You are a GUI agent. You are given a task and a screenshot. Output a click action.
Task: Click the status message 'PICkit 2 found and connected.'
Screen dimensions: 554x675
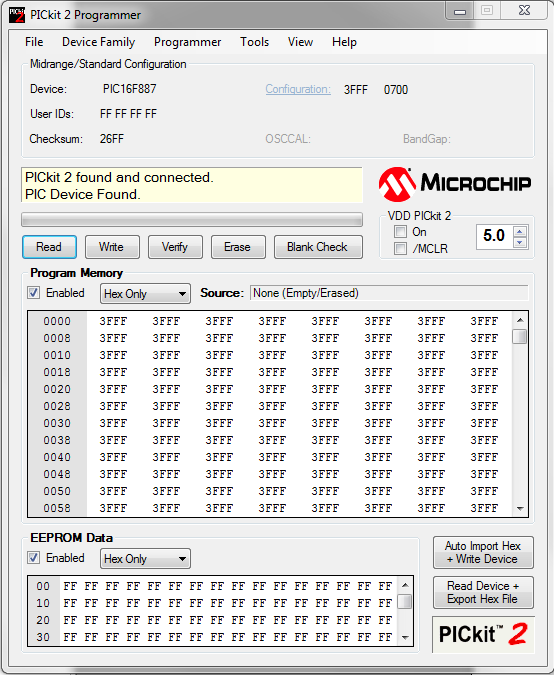119,177
